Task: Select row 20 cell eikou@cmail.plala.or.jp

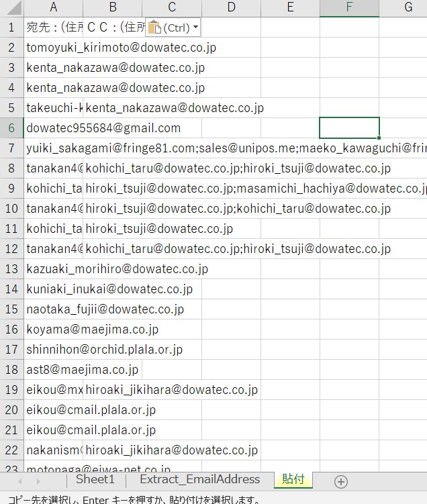Action: point(54,410)
